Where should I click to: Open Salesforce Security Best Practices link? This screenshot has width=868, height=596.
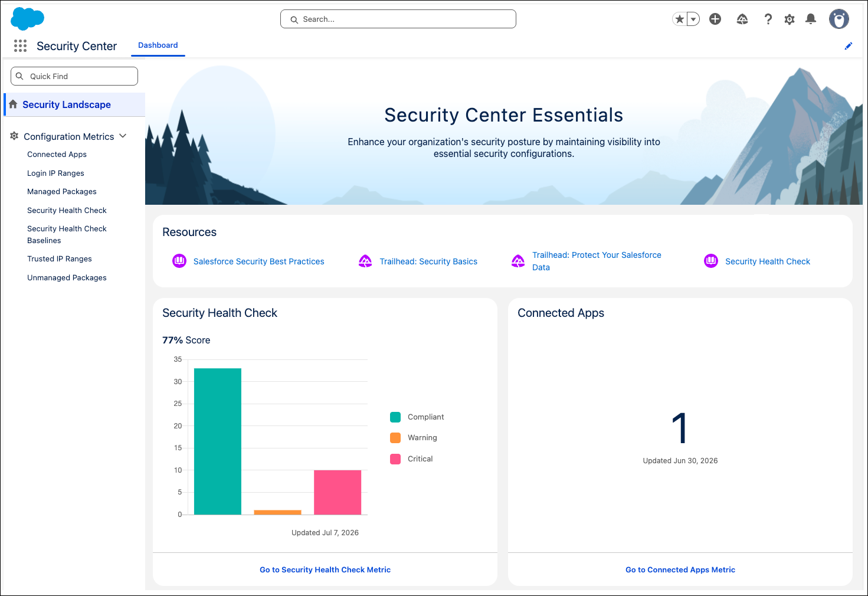click(258, 261)
